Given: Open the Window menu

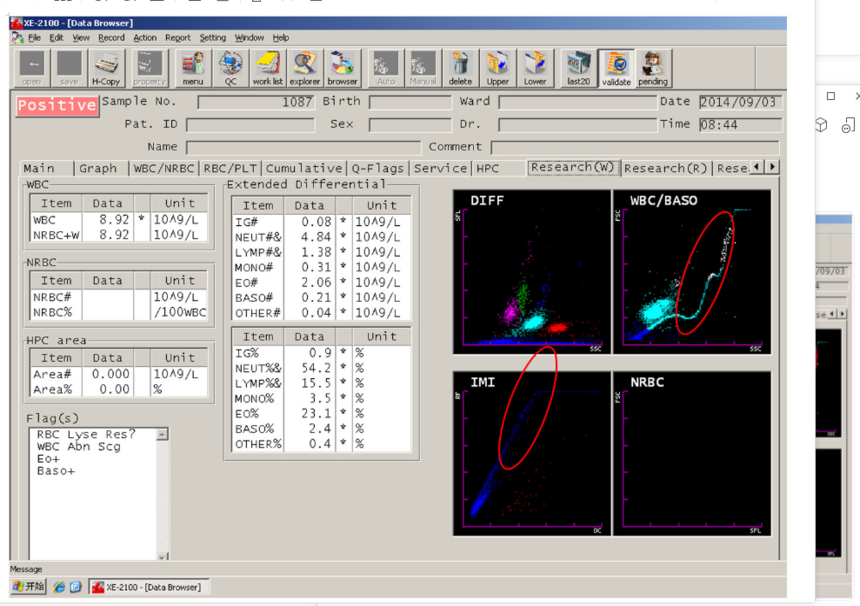Looking at the screenshot, I should pos(249,37).
